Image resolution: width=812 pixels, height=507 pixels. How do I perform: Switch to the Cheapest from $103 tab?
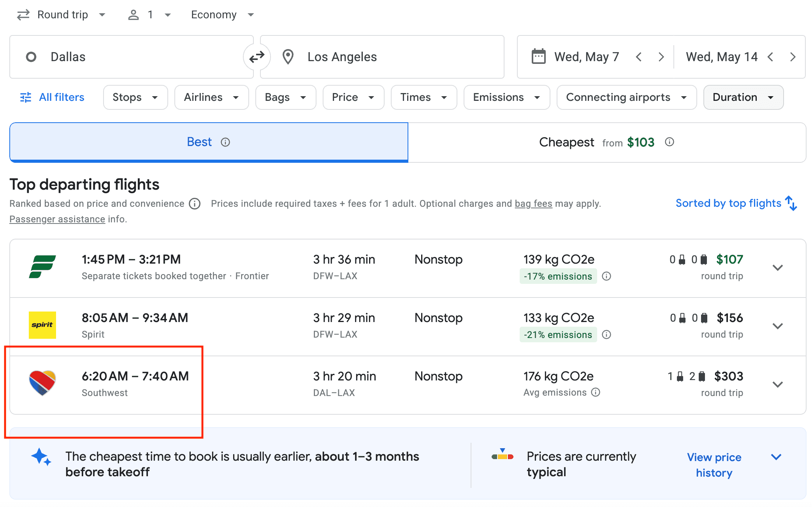[x=607, y=142]
